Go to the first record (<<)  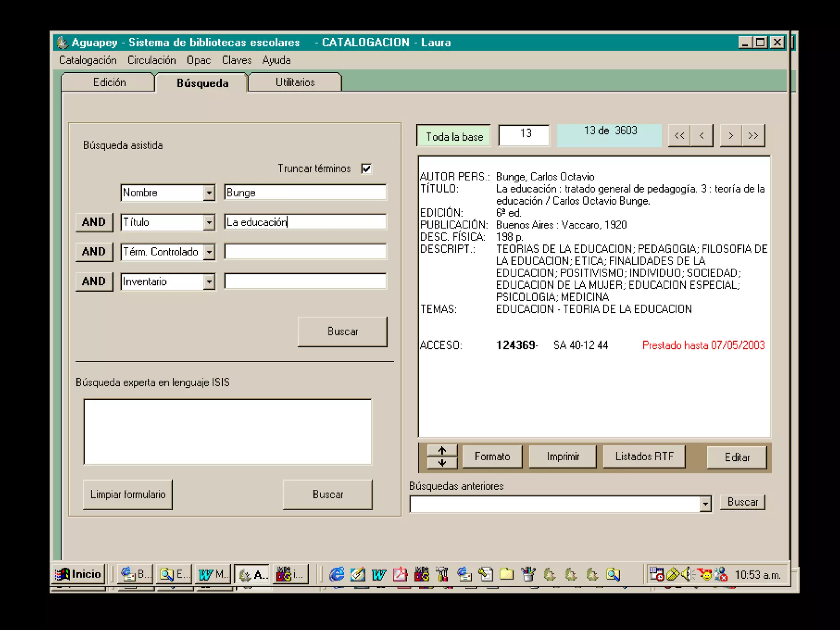(679, 136)
